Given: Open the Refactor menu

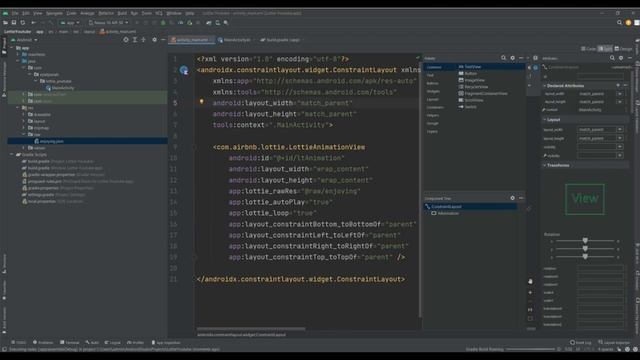Looking at the screenshot, I should click(106, 13).
